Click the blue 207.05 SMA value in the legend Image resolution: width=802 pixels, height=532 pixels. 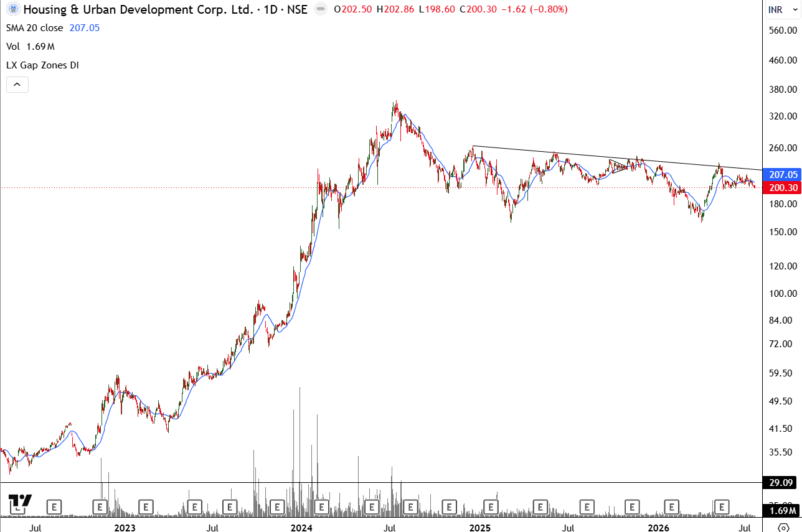coord(85,28)
